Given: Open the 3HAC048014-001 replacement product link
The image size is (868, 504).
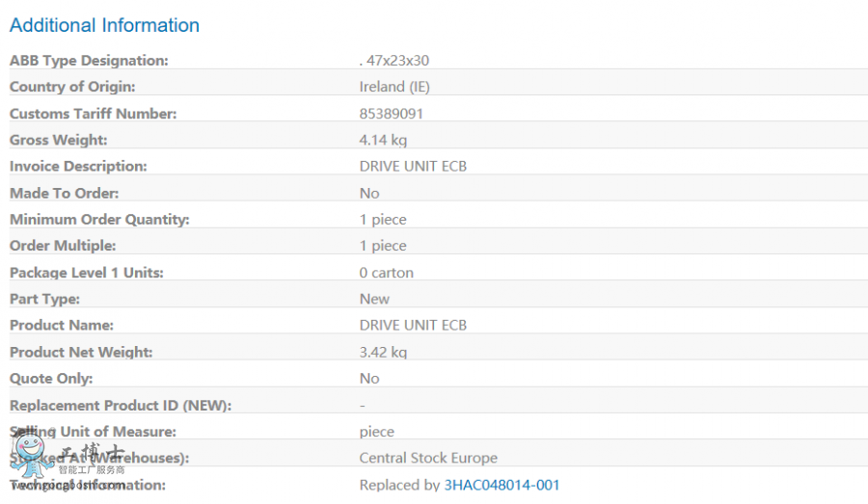Looking at the screenshot, I should [x=502, y=485].
